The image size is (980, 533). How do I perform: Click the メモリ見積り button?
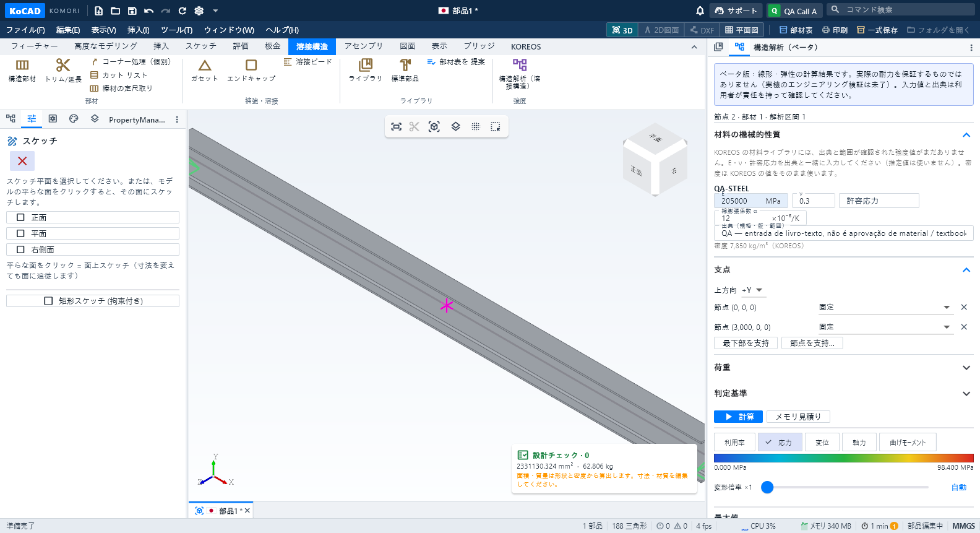(798, 417)
